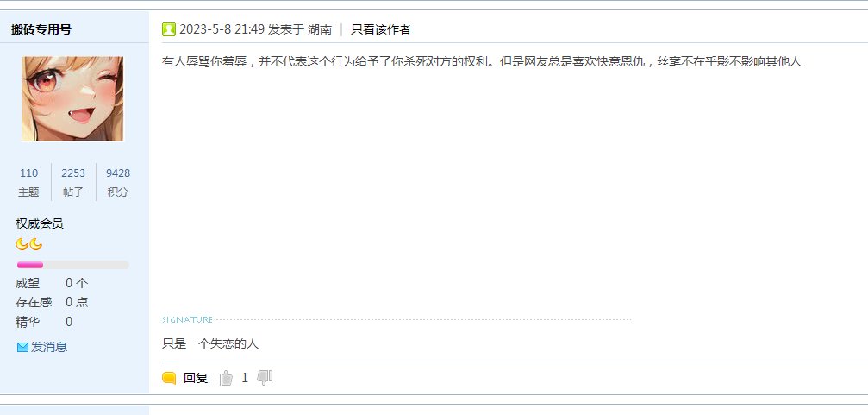Open the profile of user 搬砖专用号
Image resolution: width=868 pixels, height=415 pixels.
click(x=41, y=29)
